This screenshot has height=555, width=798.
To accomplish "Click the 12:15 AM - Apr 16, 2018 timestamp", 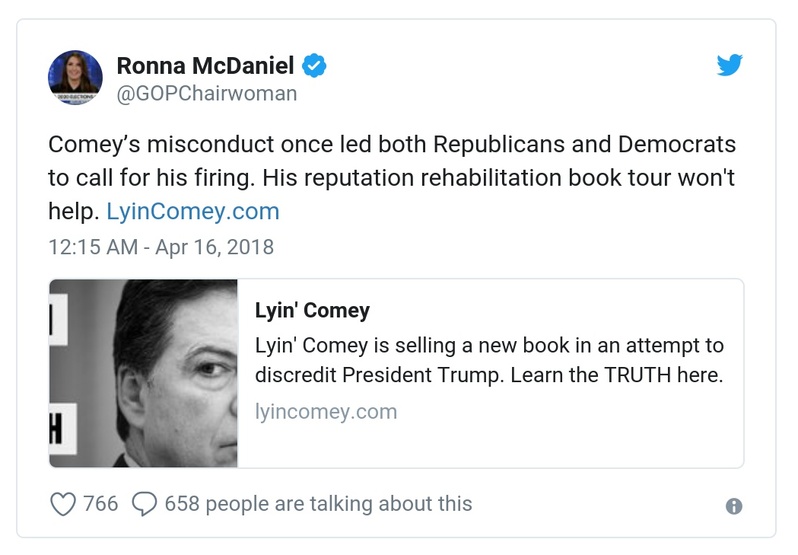I will [161, 245].
